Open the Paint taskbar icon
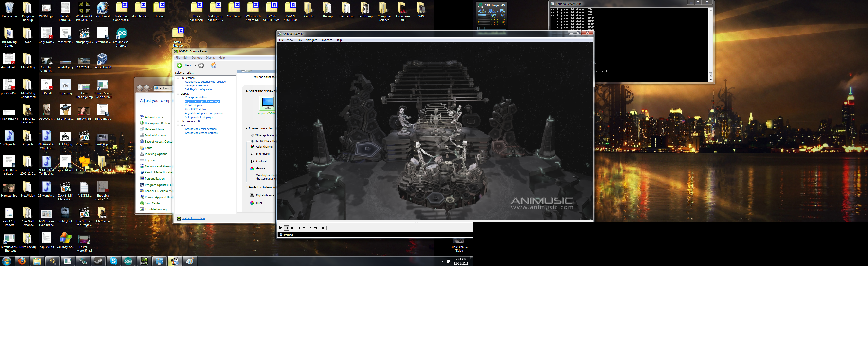Screen dimensions: 868x341 point(190,261)
